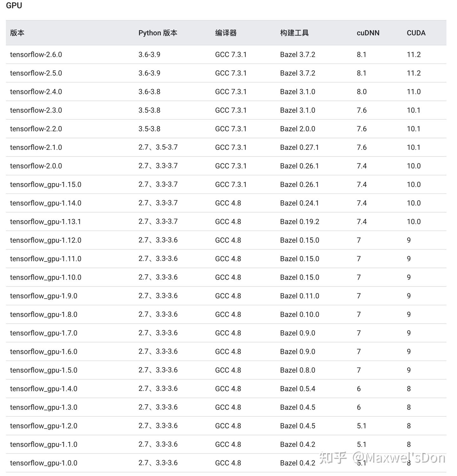Select the Bazel 0.4.2 cell in tensorflow_gpu-1.1.0 row
The width and height of the screenshot is (457, 476).
tap(297, 444)
